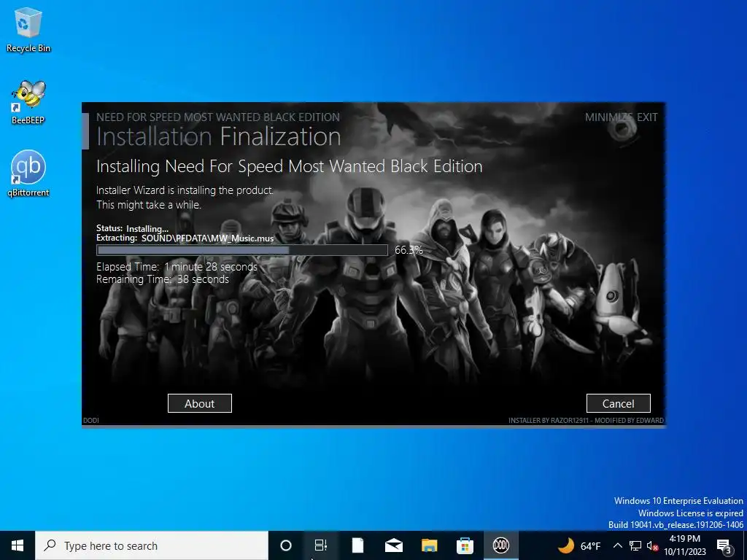Minimize the installer window via MINIMIZE text
The image size is (747, 560).
click(609, 117)
